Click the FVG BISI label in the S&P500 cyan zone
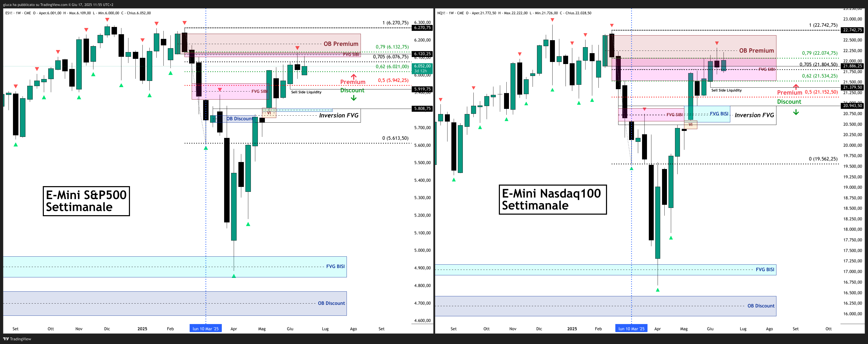 point(335,266)
